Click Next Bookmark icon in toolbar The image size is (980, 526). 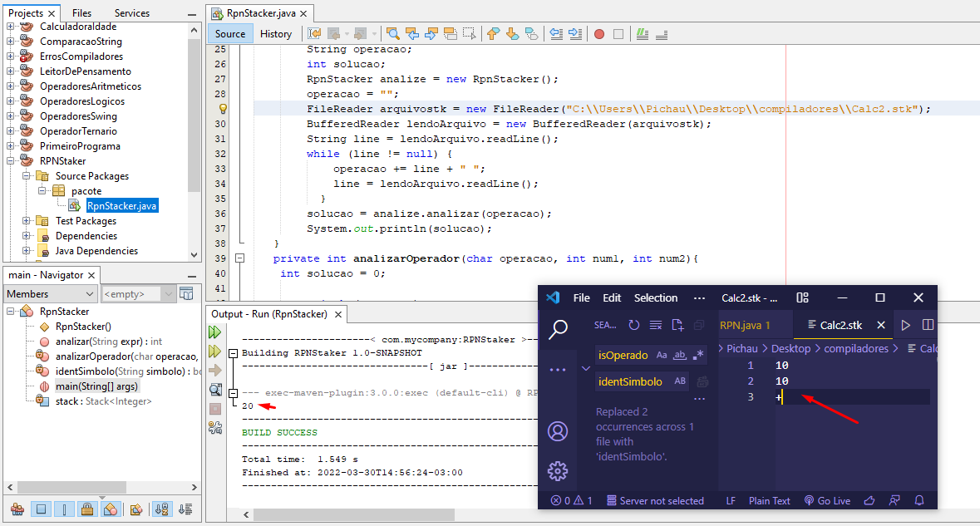tap(513, 34)
